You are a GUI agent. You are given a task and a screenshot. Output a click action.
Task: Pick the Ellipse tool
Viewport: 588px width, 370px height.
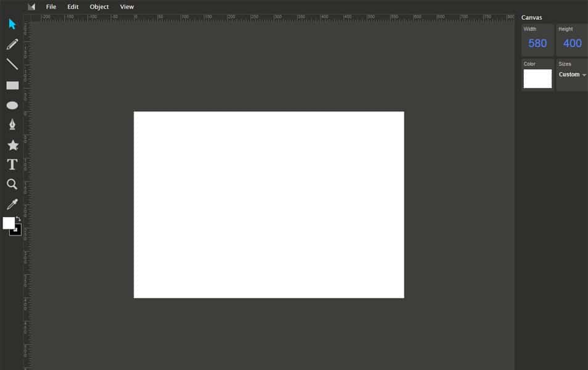coord(12,105)
